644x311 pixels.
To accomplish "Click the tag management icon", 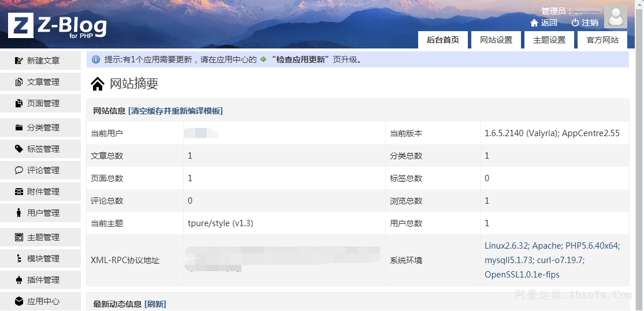I will pyautogui.click(x=19, y=149).
